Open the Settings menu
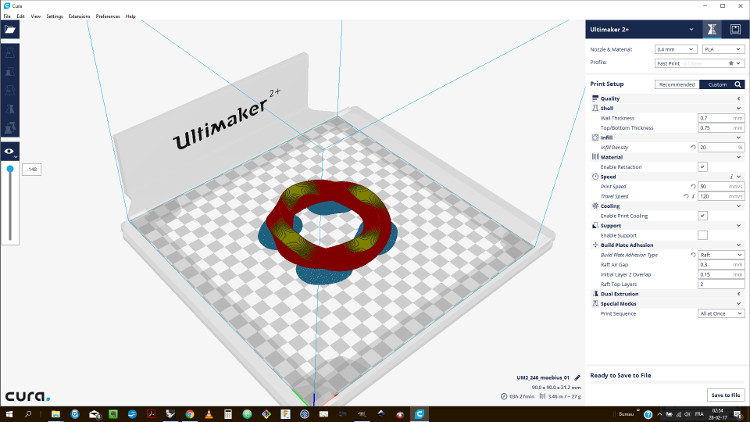 pyautogui.click(x=55, y=16)
